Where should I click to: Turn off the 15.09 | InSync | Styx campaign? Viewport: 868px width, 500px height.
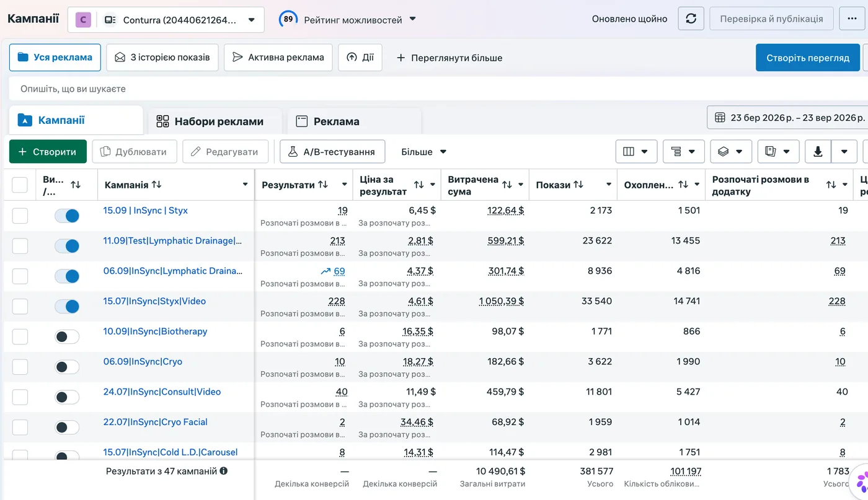click(67, 216)
